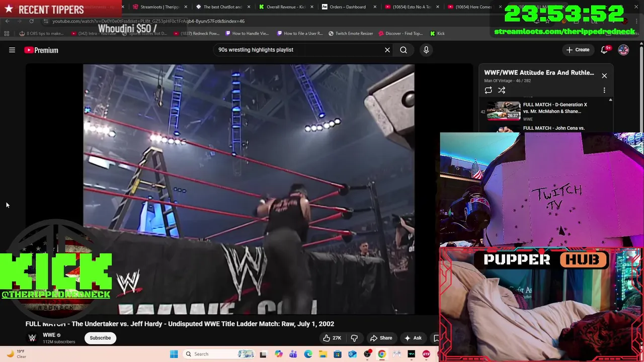Open Task View on taskbar
This screenshot has width=644, height=362.
pyautogui.click(x=263, y=354)
